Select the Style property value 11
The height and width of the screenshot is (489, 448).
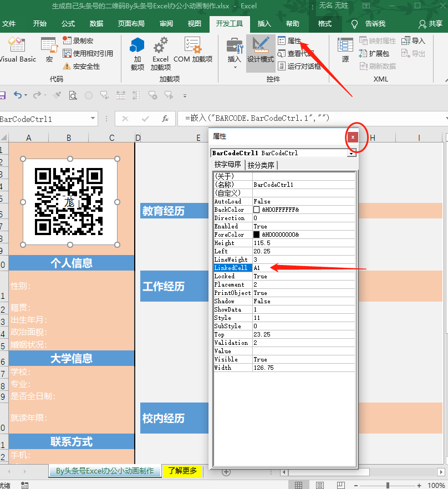tap(304, 318)
